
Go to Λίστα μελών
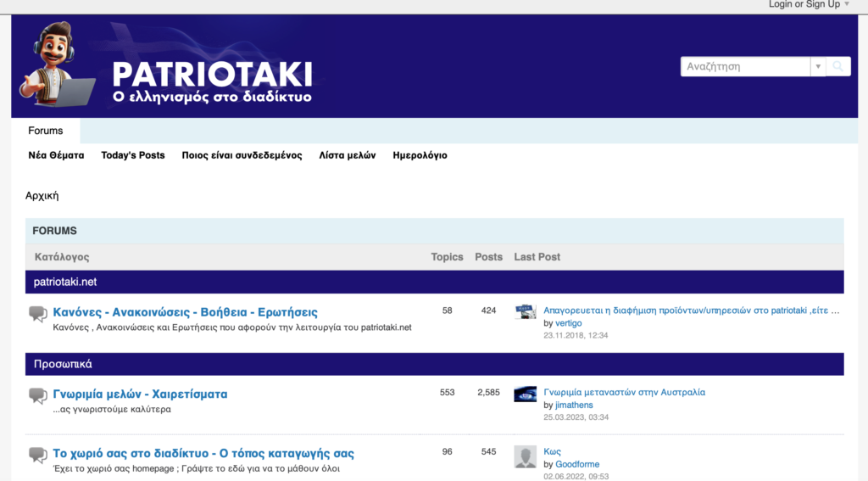pyautogui.click(x=348, y=155)
